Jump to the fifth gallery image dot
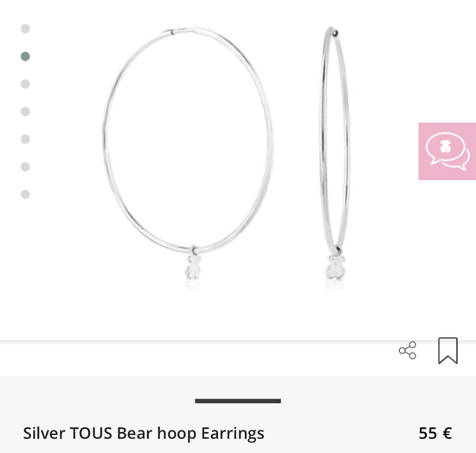The width and height of the screenshot is (476, 453). [x=25, y=139]
